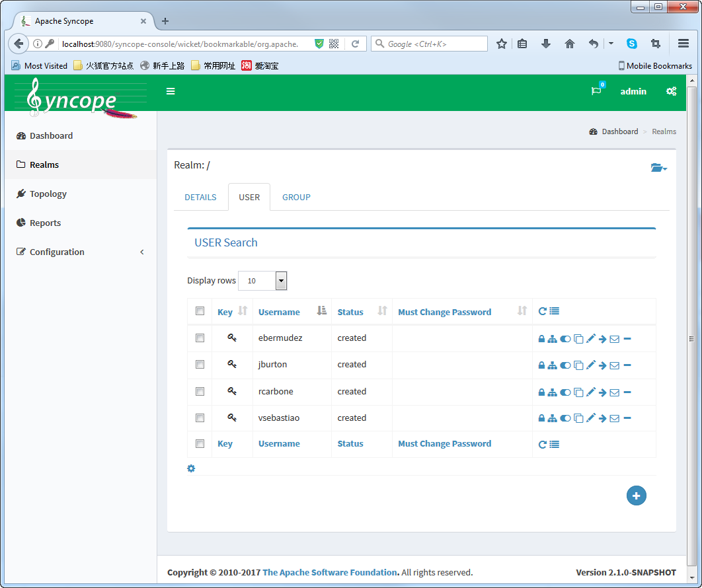Tick the select-all checkbox in table header

200,312
